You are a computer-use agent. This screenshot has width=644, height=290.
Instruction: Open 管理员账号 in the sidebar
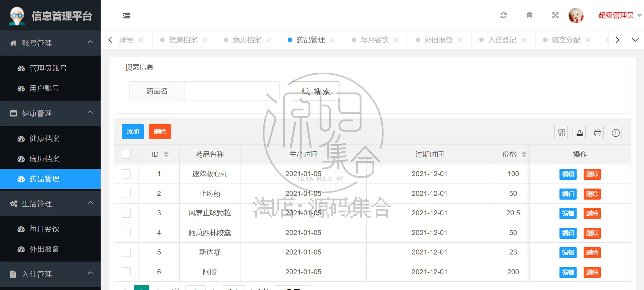tap(50, 68)
